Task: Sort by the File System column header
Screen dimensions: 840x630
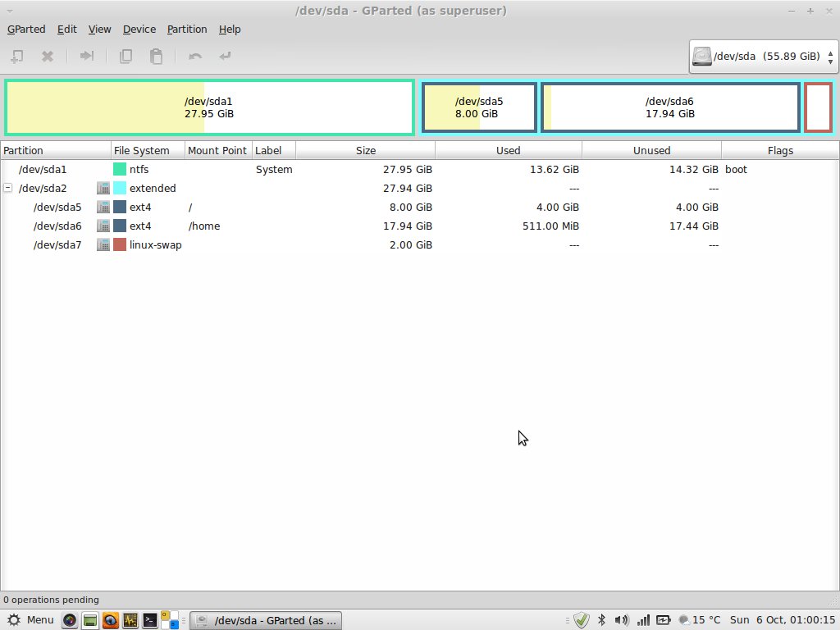Action: click(x=148, y=151)
